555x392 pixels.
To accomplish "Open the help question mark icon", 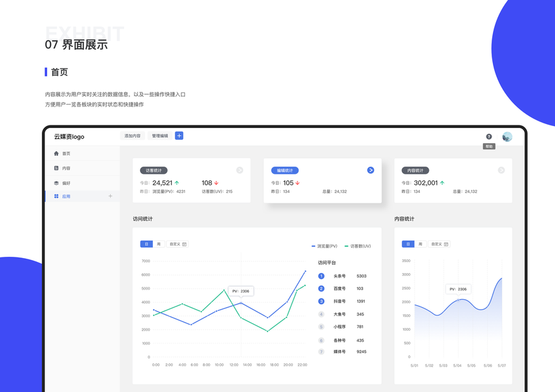I will 489,137.
